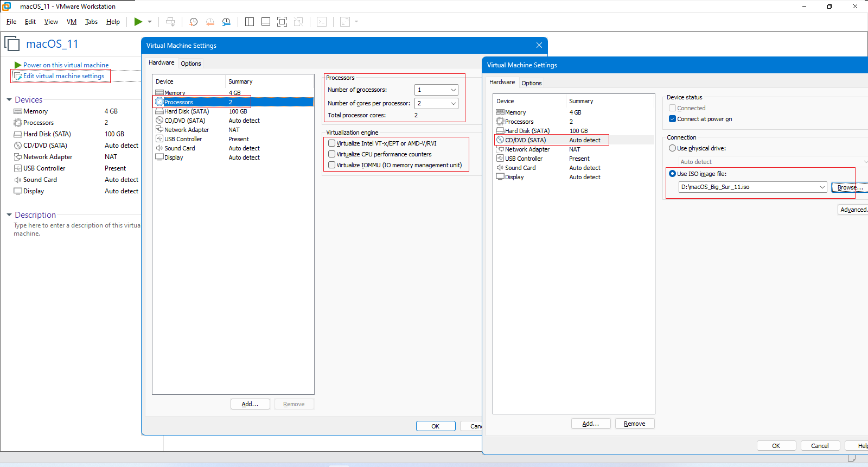Click Send Ctrl+Alt+Del toolbar icon
The height and width of the screenshot is (467, 868).
170,22
